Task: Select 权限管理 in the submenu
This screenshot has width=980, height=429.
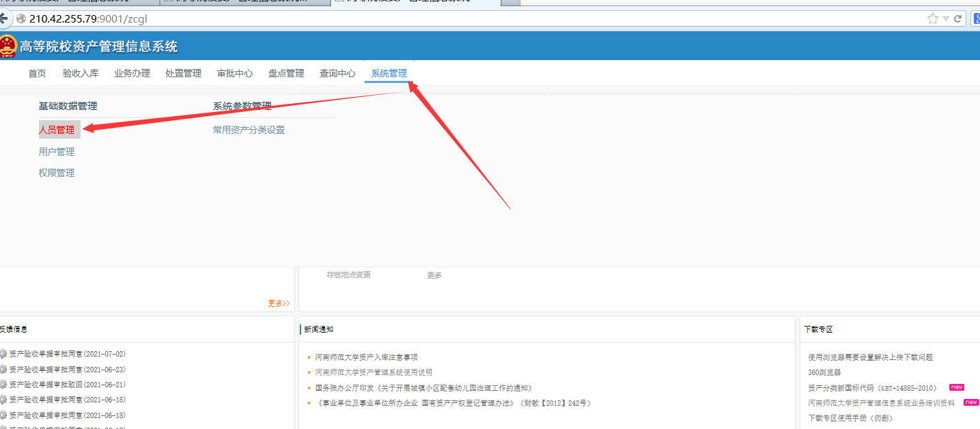Action: click(57, 173)
